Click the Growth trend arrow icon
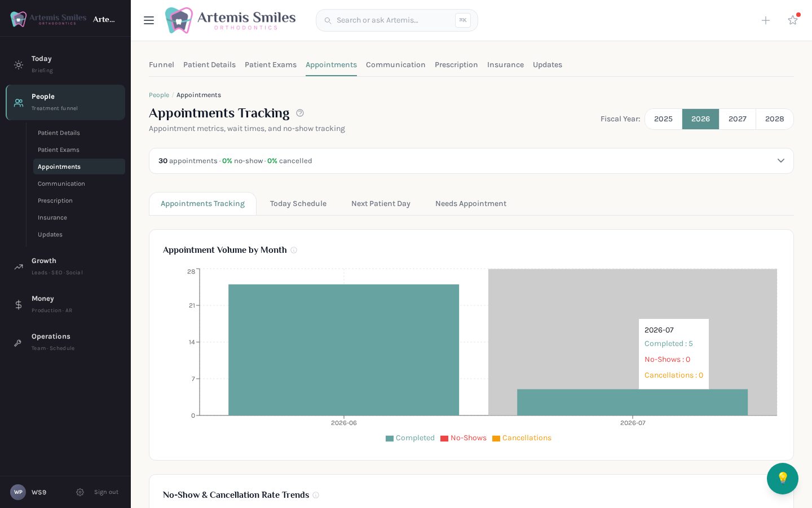 (x=19, y=267)
